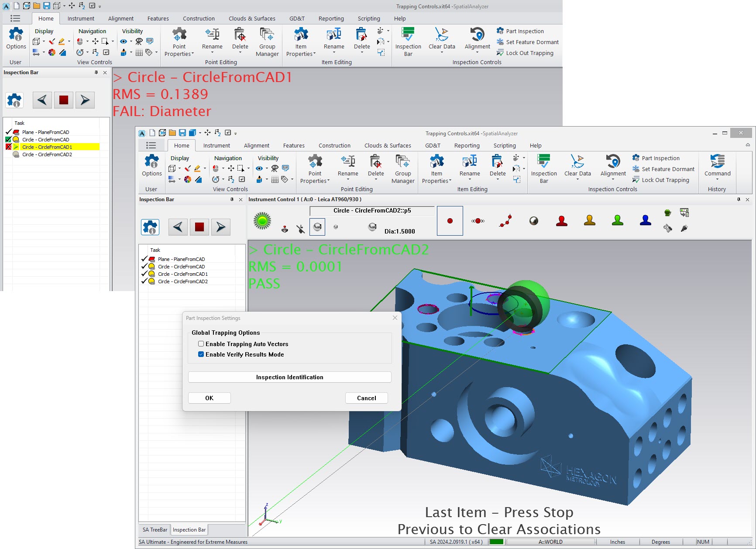Screen dimensions: 756x549
Task: Switch to SA TreeBar bottom tab
Action: pyautogui.click(x=155, y=530)
